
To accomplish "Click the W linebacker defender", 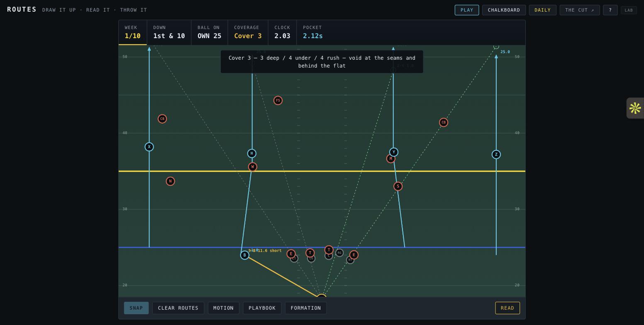I will coord(252,167).
